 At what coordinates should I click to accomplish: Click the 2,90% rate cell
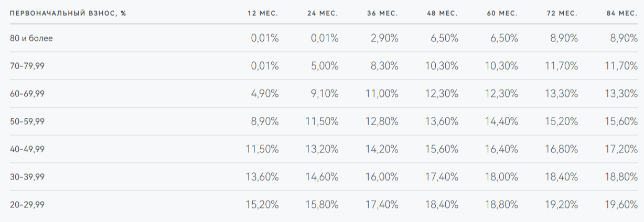(384, 38)
